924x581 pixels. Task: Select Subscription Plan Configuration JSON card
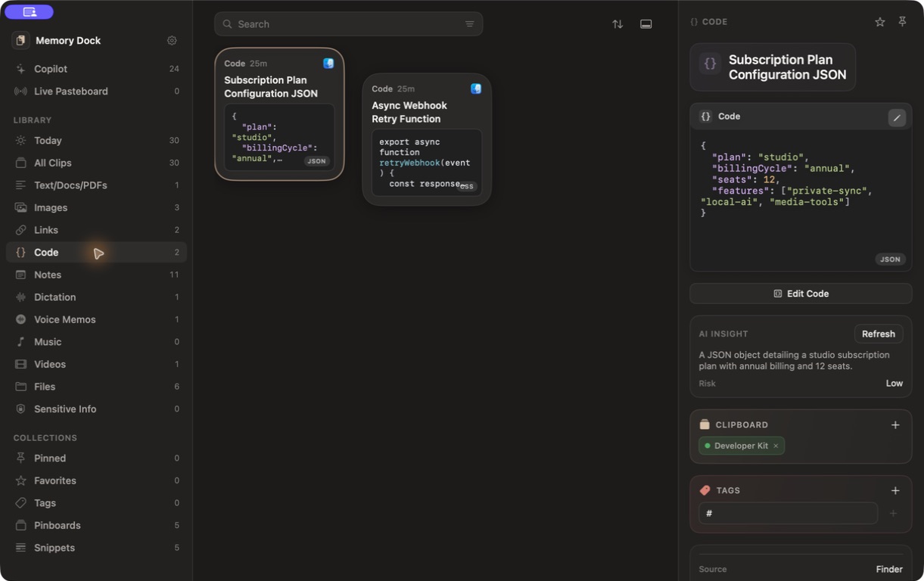click(279, 114)
